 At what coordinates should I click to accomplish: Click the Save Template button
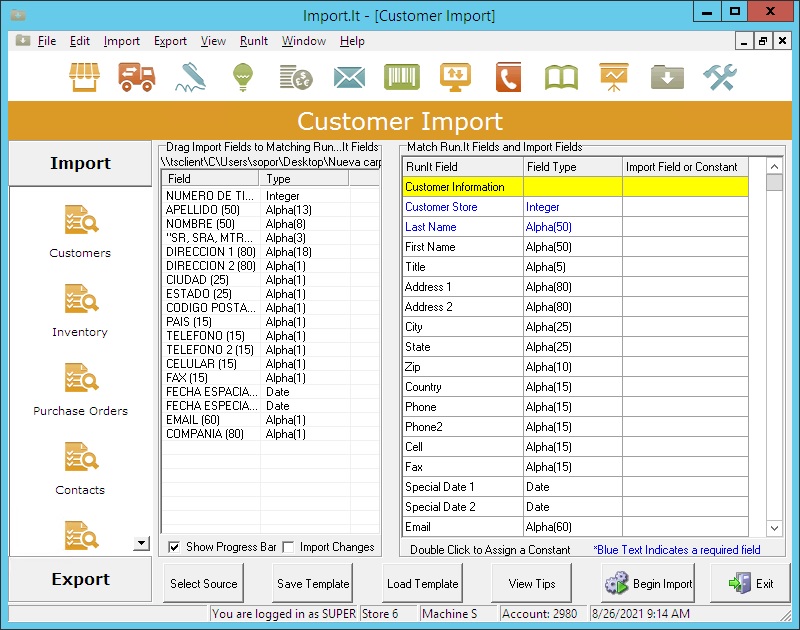pos(313,584)
